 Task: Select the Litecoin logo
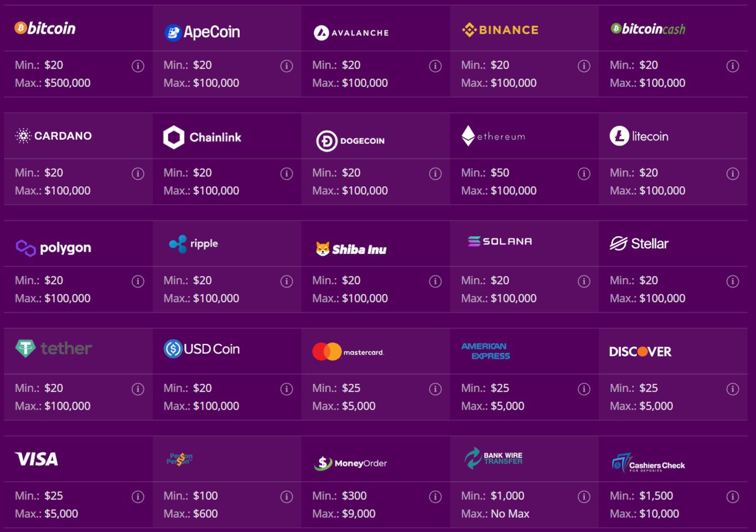[639, 136]
